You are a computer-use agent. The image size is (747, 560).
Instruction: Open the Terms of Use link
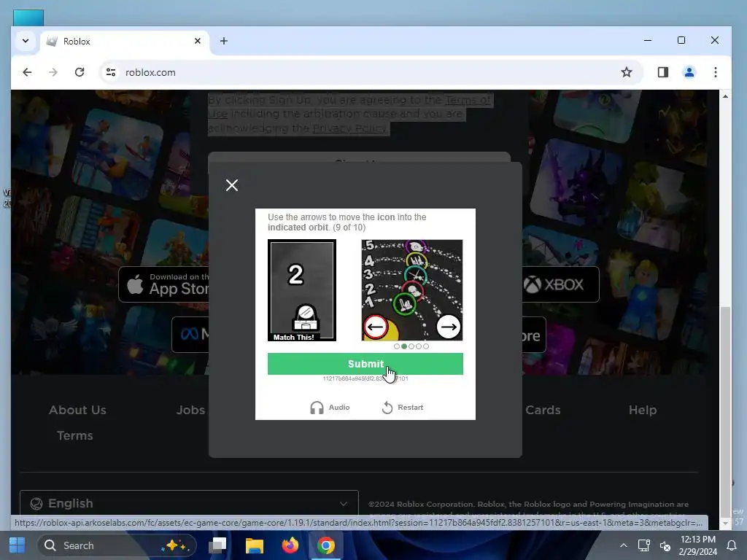pyautogui.click(x=468, y=100)
